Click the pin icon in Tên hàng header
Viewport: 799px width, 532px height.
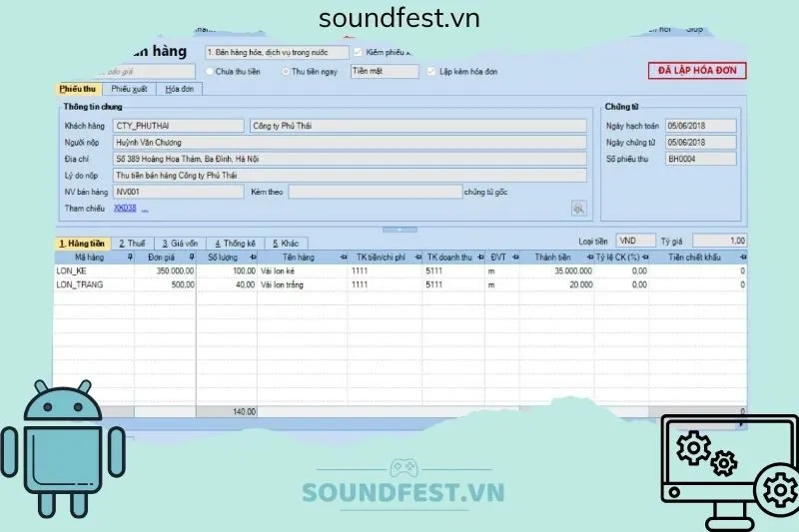point(343,257)
